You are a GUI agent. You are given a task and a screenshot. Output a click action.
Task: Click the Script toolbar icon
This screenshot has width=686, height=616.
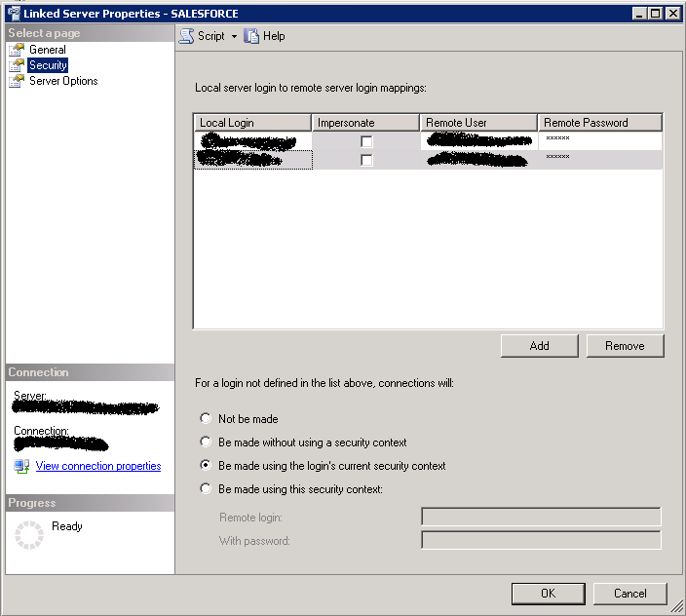(186, 36)
